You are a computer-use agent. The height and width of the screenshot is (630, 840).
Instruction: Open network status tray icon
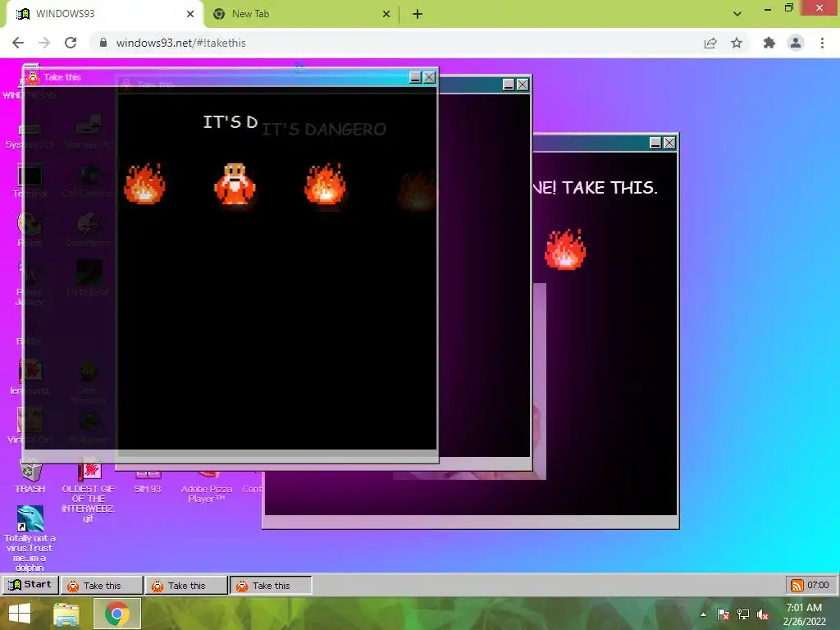pyautogui.click(x=743, y=614)
